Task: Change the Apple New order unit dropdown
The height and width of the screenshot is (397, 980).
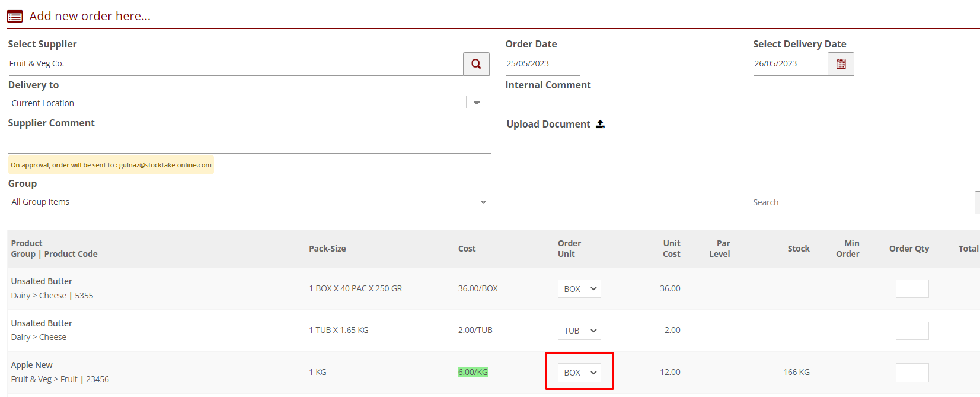Action: pos(579,373)
